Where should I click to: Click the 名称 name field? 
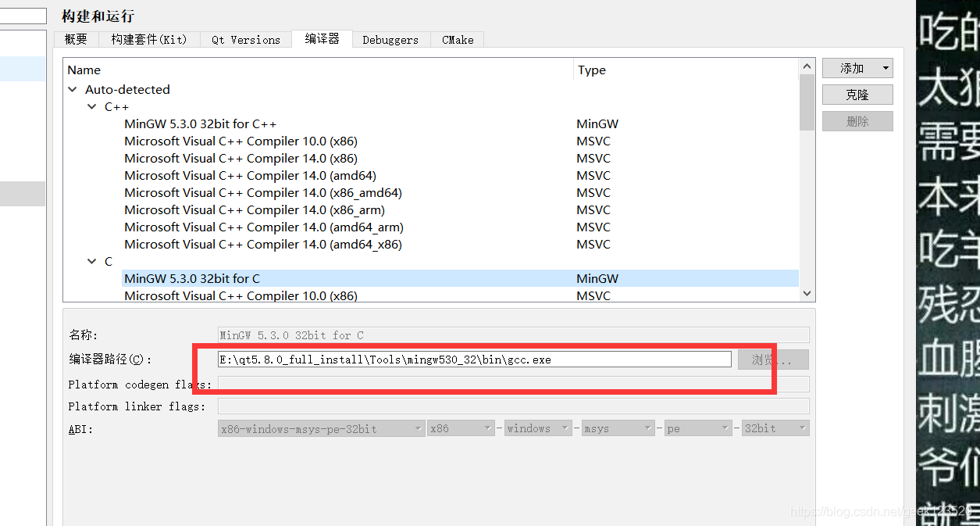pyautogui.click(x=513, y=335)
